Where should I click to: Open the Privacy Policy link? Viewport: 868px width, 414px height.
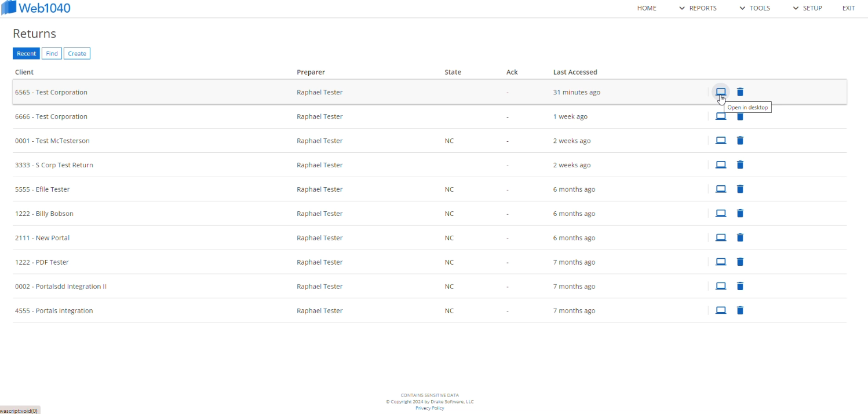(429, 408)
